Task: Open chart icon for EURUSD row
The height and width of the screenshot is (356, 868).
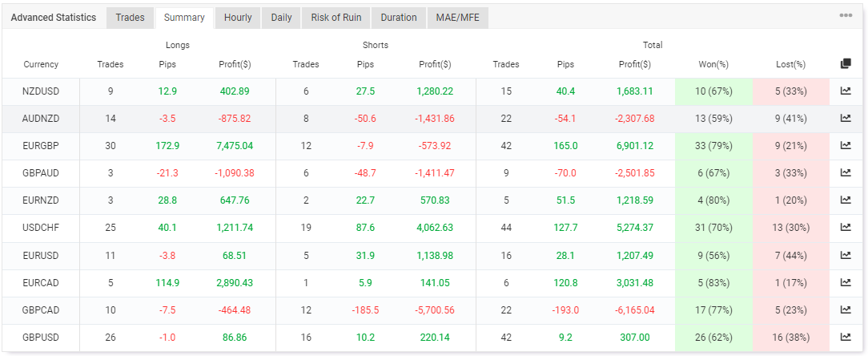Action: pos(846,255)
